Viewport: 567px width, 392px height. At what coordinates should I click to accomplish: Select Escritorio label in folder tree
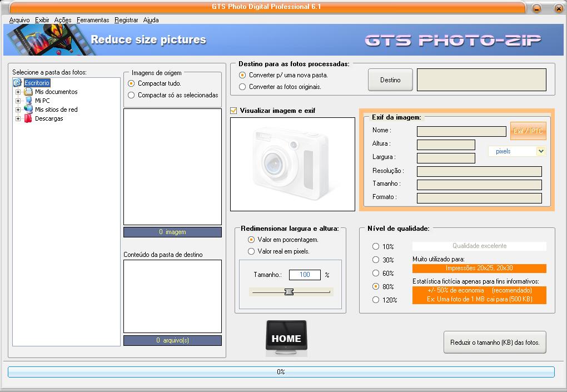(x=37, y=83)
